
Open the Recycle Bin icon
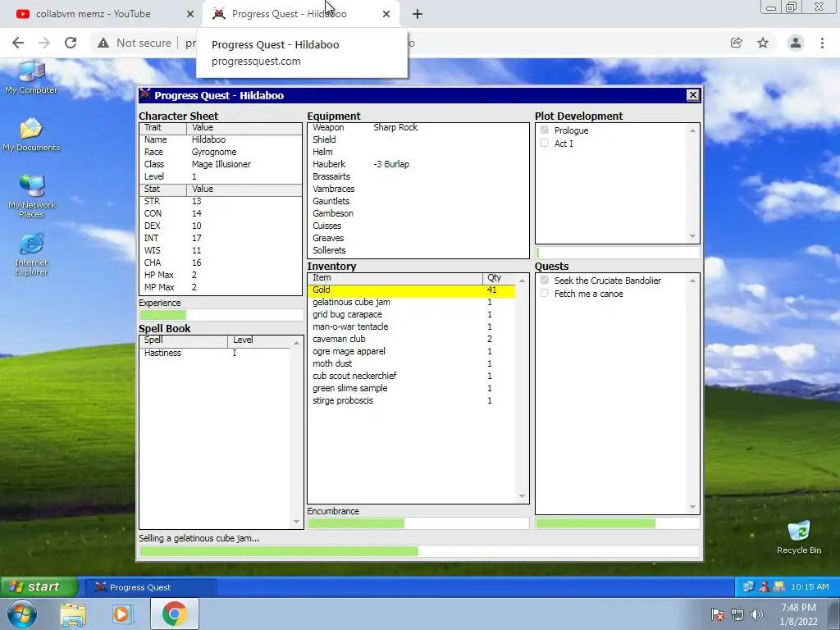click(x=799, y=536)
